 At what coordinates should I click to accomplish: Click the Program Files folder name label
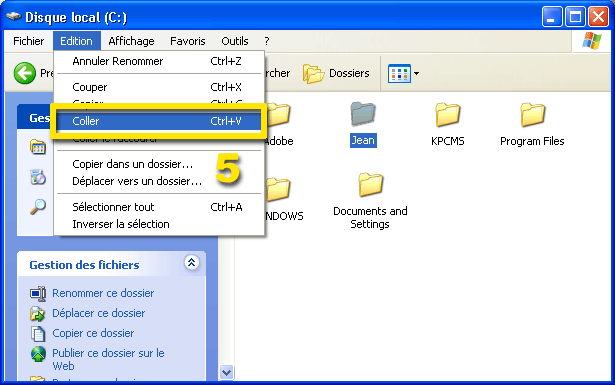pyautogui.click(x=532, y=141)
